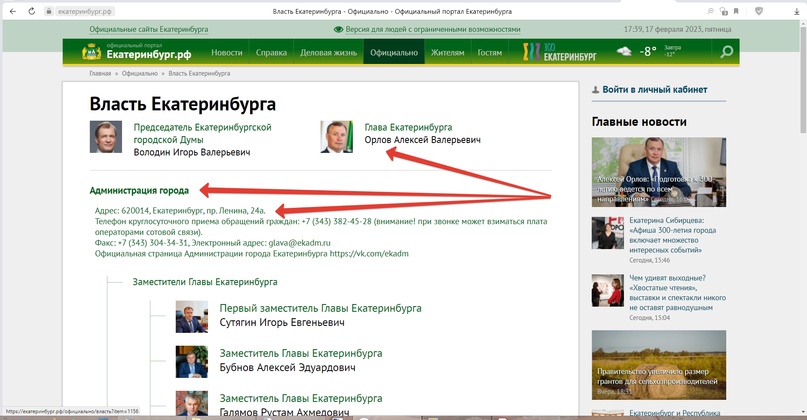Click the search magnifier icon in header
This screenshot has height=420, width=807.
click(x=726, y=52)
